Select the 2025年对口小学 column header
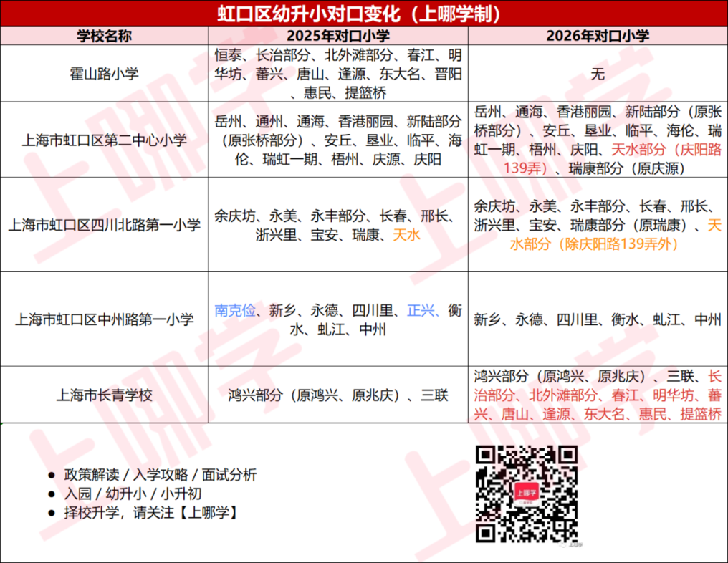Viewport: 728px width, 563px height. 338,36
